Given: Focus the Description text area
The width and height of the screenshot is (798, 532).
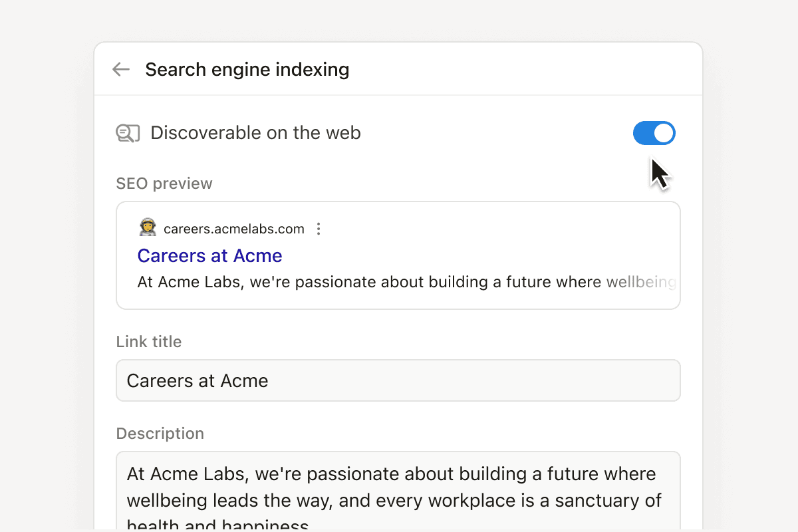Looking at the screenshot, I should (x=398, y=492).
